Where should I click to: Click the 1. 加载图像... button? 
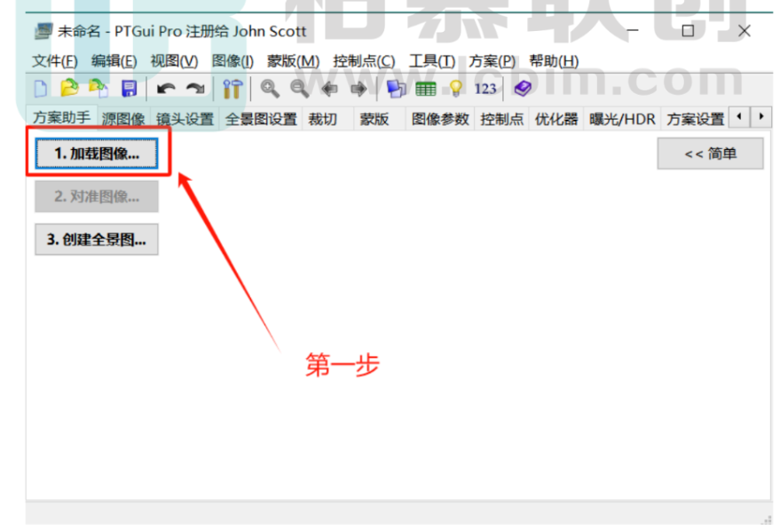pyautogui.click(x=97, y=153)
